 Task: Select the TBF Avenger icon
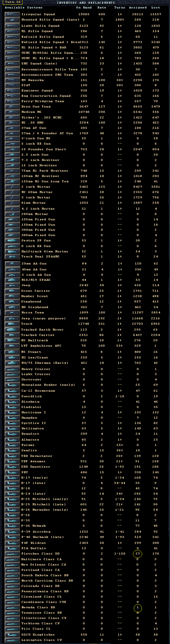12,461
